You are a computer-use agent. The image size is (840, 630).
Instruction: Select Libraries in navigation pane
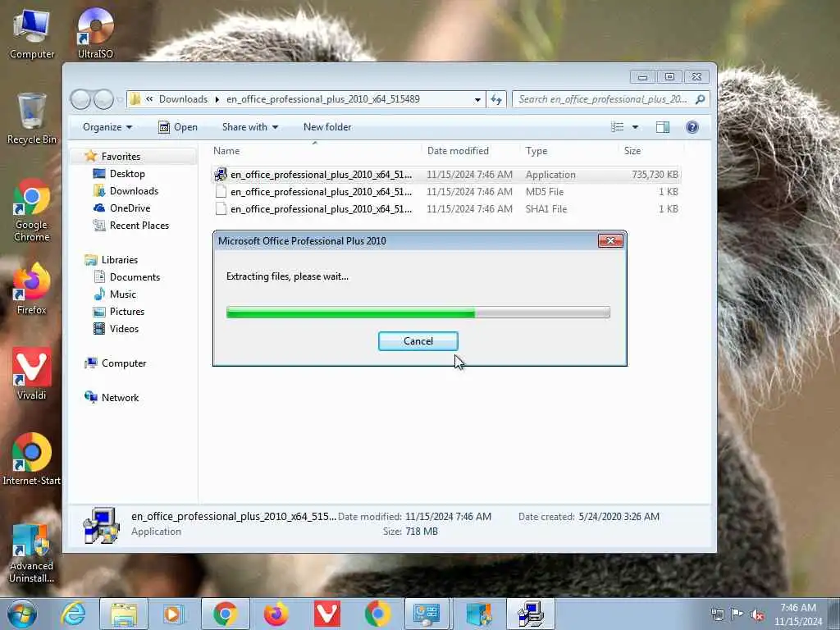coord(119,260)
